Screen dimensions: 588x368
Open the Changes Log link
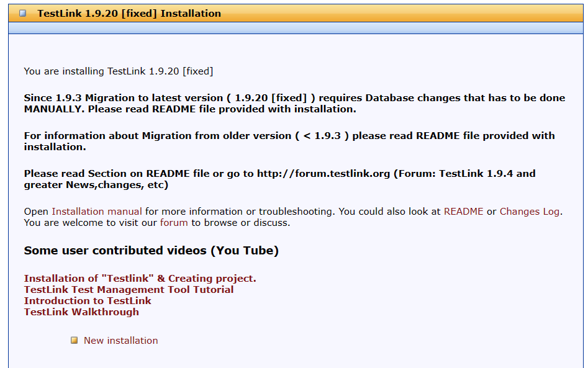click(530, 212)
